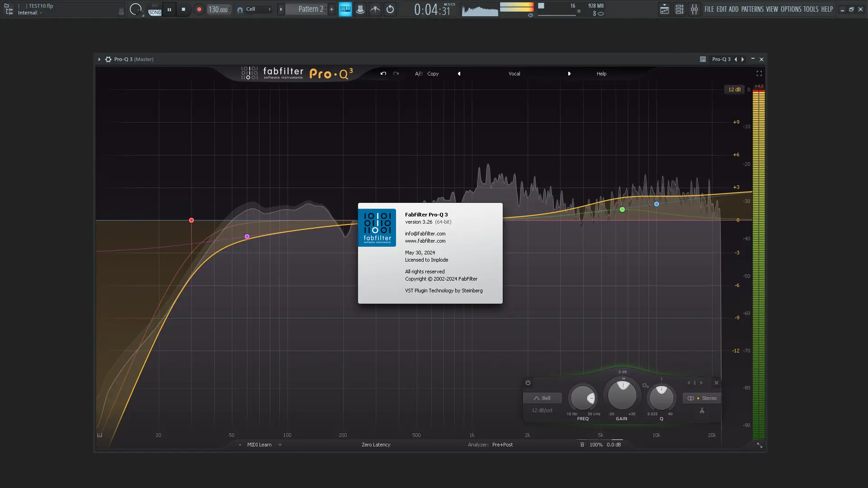Click the Help button in Pro-Q

tap(601, 74)
